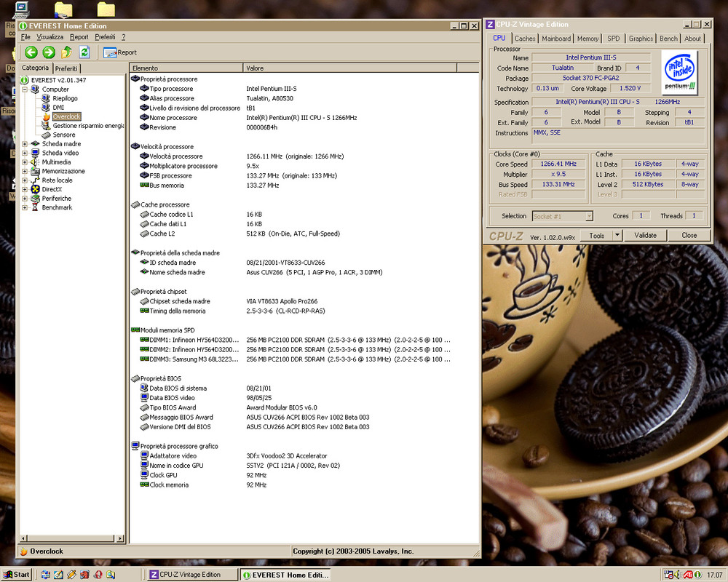Screen dimensions: 728x582
Task: Open the File menu in EVEREST
Action: [25, 37]
